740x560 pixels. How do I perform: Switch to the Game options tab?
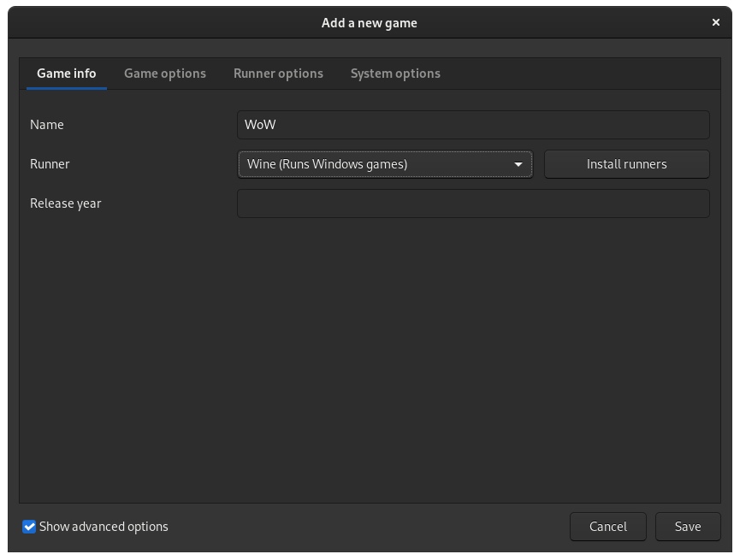pos(165,74)
